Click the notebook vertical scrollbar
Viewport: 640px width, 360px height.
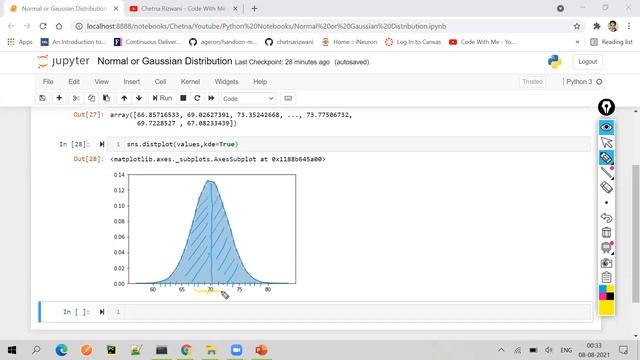pos(636,233)
